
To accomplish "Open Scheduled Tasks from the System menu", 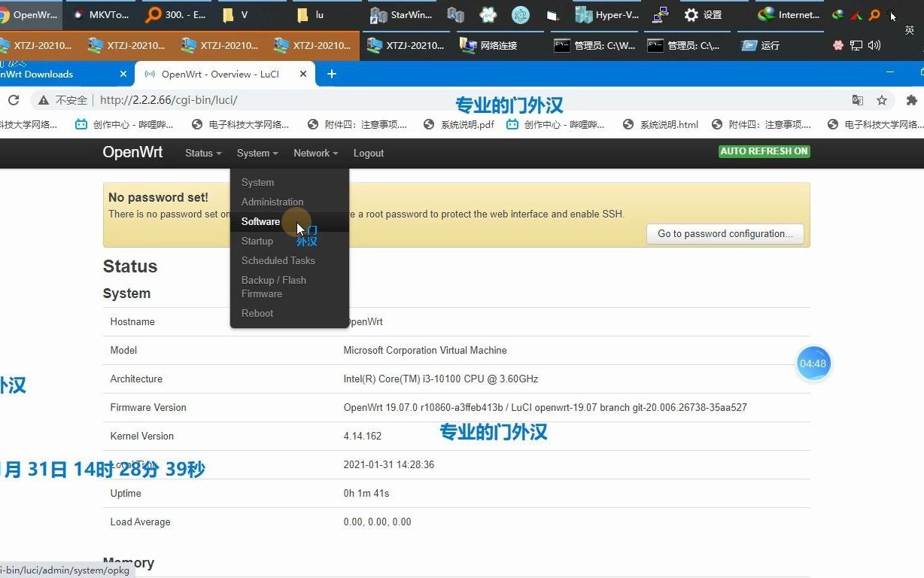I will pos(278,260).
